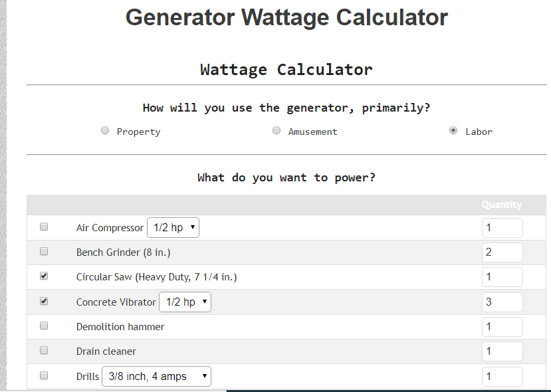Click the Demolition hammer quantity field
This screenshot has width=551, height=392.
coord(502,327)
